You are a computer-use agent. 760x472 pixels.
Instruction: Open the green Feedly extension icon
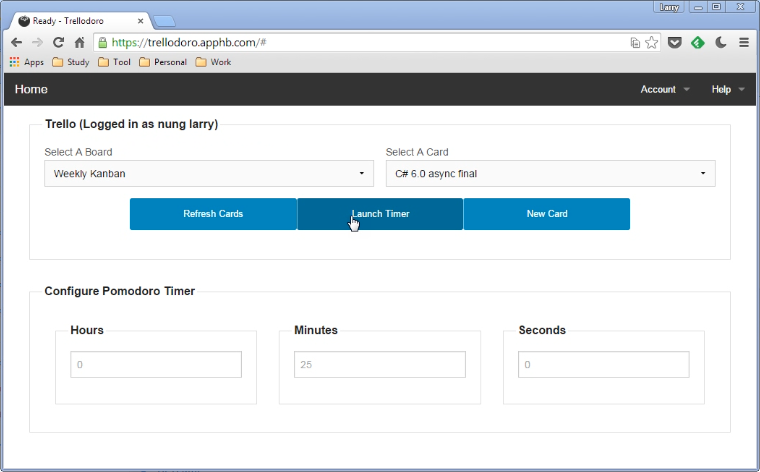tap(697, 43)
